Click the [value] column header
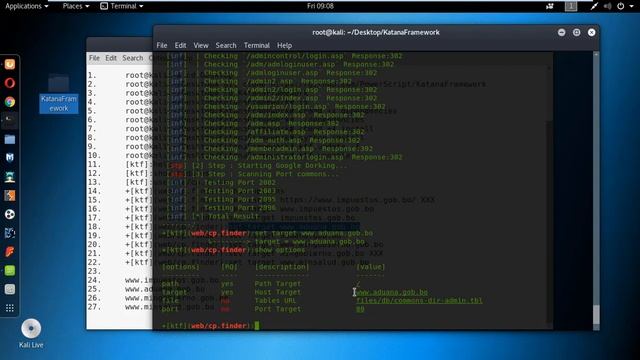 tap(371, 267)
